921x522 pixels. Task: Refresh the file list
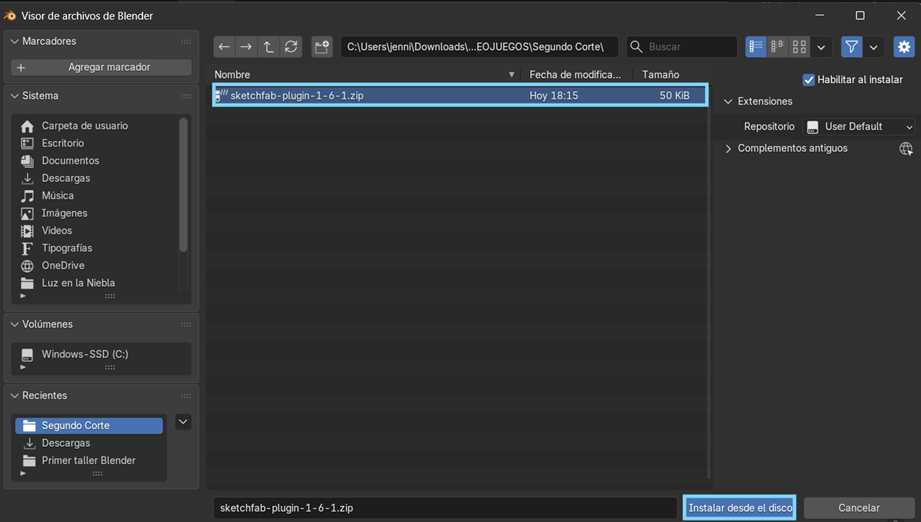(291, 47)
